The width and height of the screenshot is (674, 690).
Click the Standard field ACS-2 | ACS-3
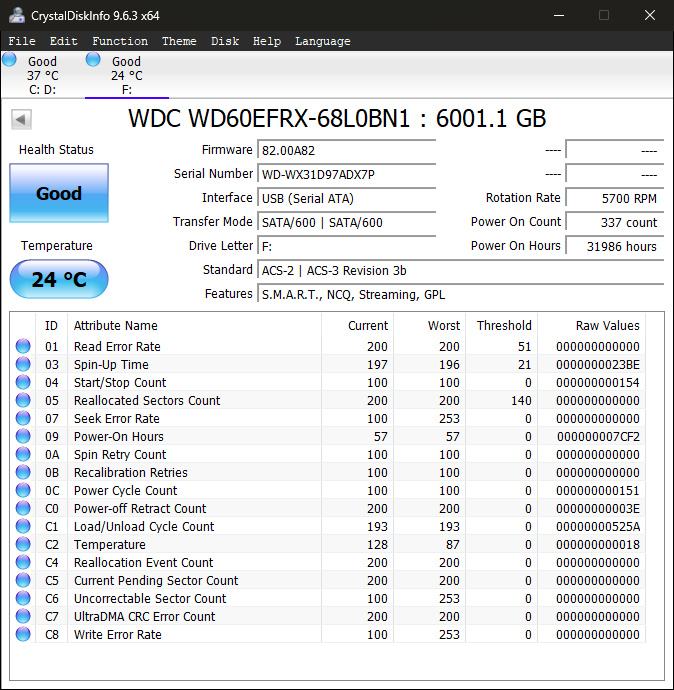461,270
